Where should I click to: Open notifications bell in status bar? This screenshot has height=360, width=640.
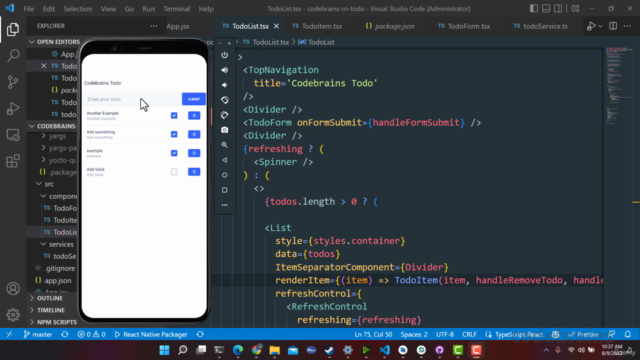[x=628, y=334]
